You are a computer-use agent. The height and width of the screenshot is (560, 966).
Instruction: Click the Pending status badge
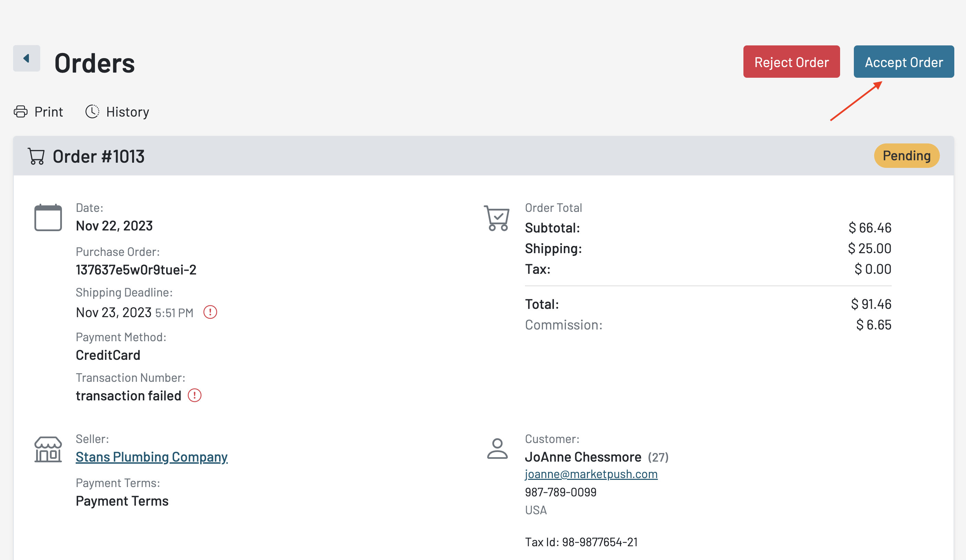tap(906, 155)
